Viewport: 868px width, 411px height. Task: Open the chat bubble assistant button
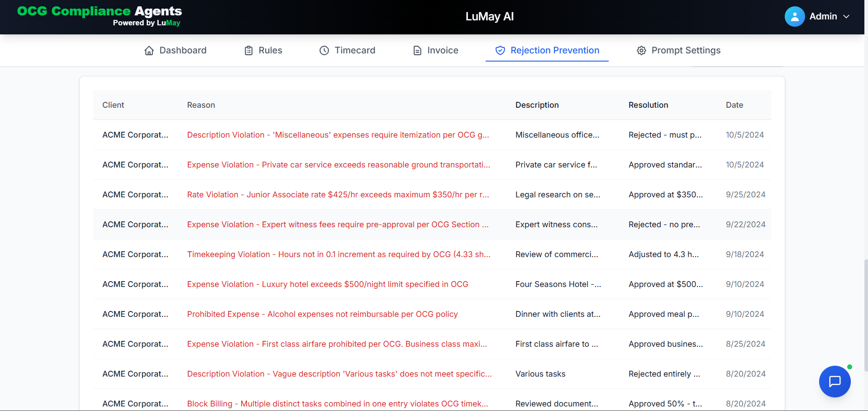pos(835,382)
